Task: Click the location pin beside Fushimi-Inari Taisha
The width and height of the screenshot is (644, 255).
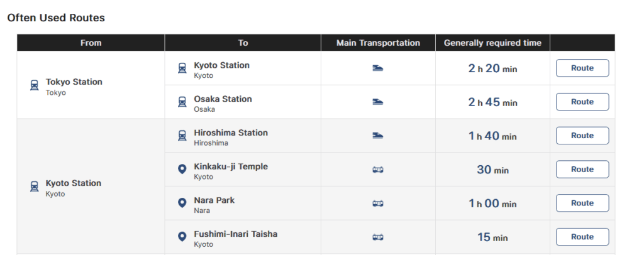Action: [182, 237]
